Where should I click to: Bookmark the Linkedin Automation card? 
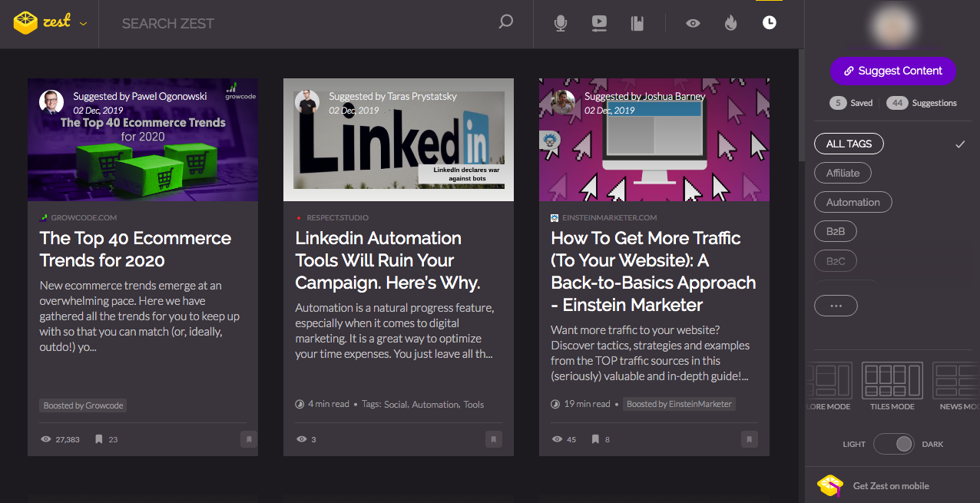pyautogui.click(x=494, y=439)
